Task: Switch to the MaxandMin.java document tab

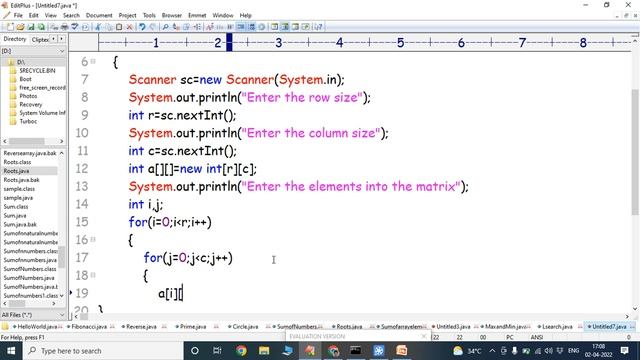Action: point(505,327)
